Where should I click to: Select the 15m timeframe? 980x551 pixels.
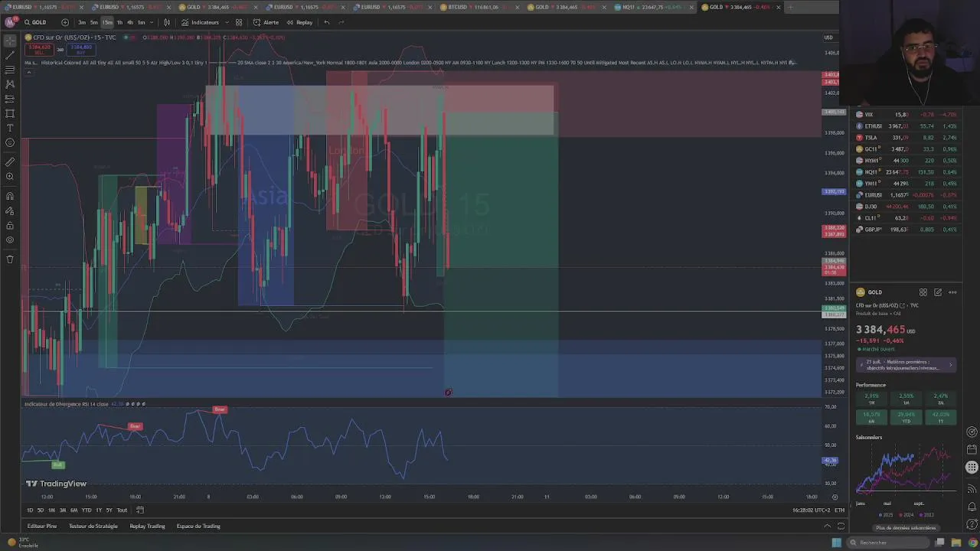(107, 22)
